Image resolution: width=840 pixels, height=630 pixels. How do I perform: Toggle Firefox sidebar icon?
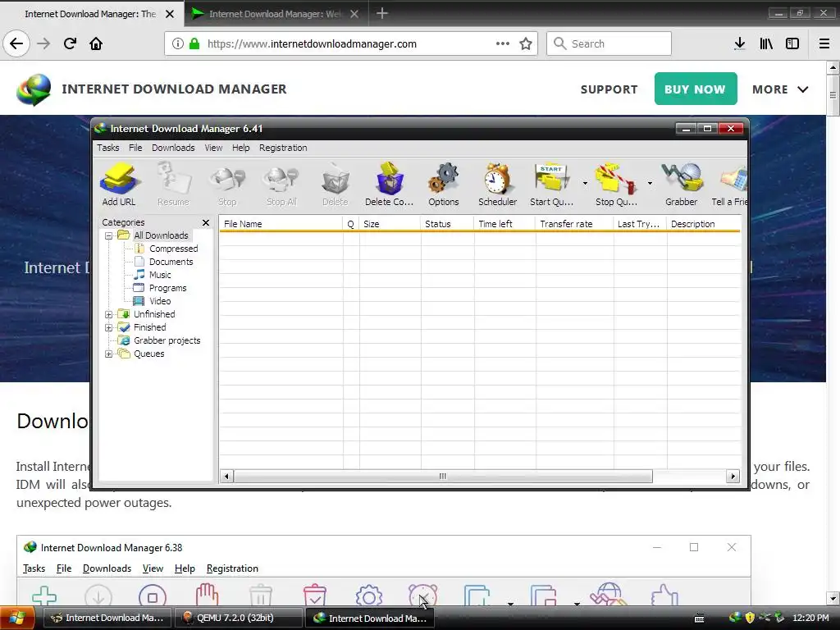(x=792, y=44)
